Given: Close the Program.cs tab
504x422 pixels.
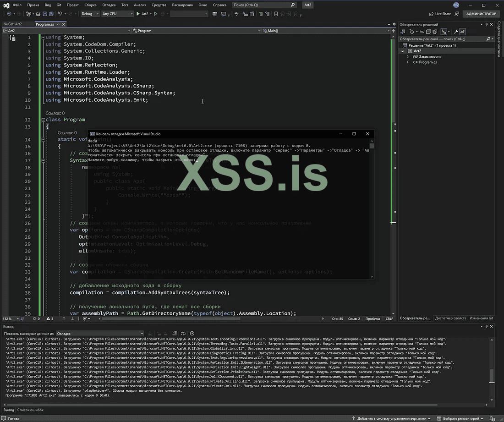Looking at the screenshot, I should point(64,24).
